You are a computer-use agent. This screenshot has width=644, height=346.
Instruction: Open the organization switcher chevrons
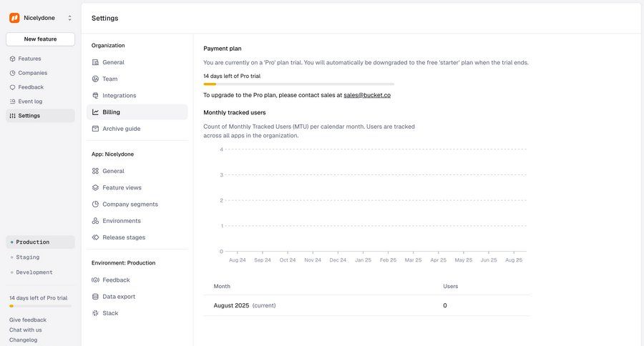[x=70, y=18]
